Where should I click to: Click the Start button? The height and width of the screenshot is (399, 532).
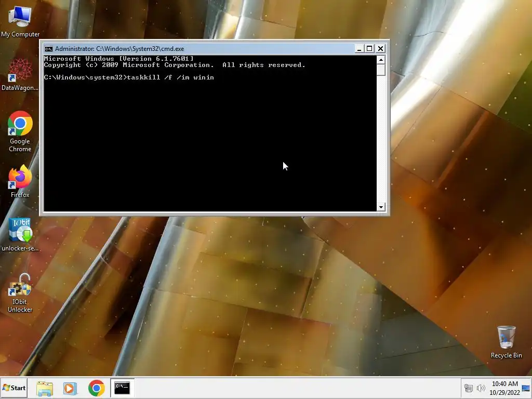(x=14, y=388)
